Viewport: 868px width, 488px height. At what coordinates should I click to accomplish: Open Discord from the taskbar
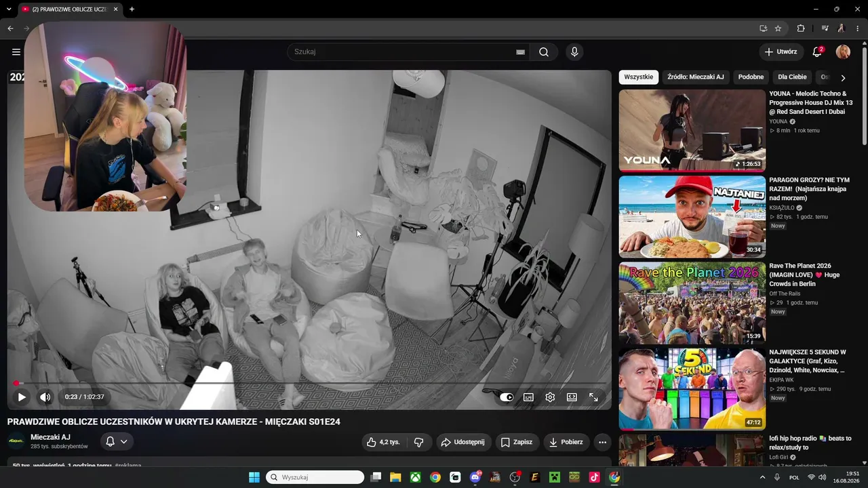tap(475, 477)
